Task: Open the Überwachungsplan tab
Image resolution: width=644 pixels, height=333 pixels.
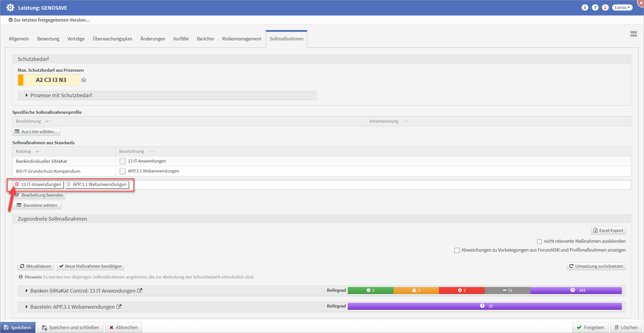Action: (x=112, y=39)
